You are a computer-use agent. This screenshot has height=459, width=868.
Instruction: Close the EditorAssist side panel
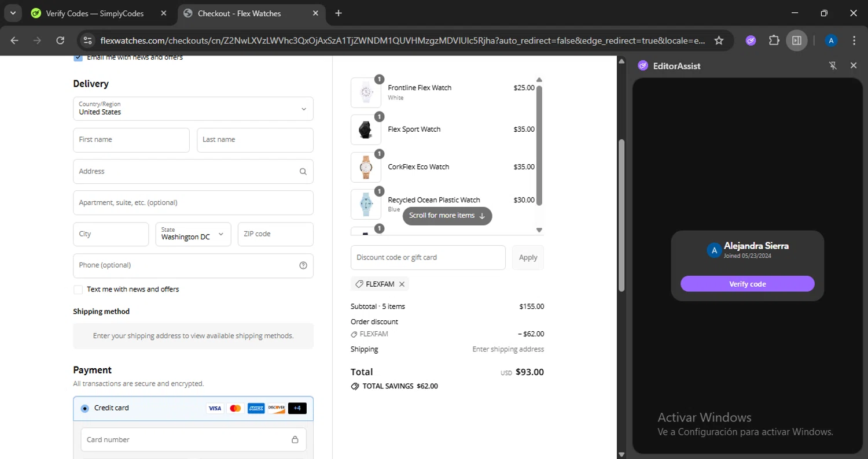pyautogui.click(x=854, y=66)
